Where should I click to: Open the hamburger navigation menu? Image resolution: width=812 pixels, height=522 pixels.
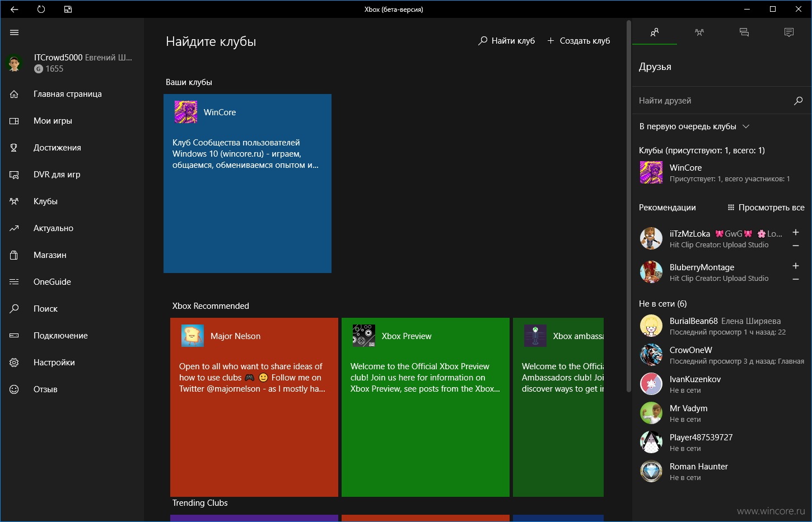point(15,32)
